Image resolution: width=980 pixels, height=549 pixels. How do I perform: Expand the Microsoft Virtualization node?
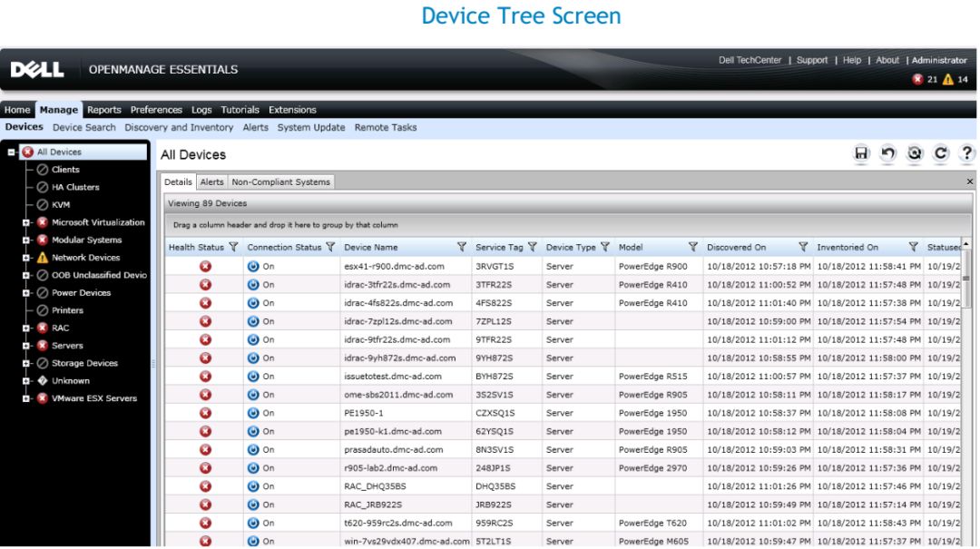26,222
